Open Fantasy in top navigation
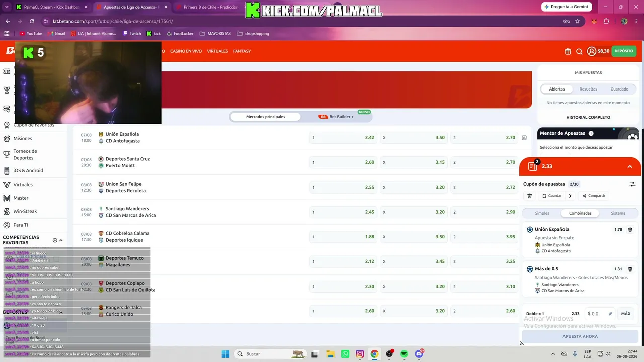The width and height of the screenshot is (644, 362). (x=242, y=51)
